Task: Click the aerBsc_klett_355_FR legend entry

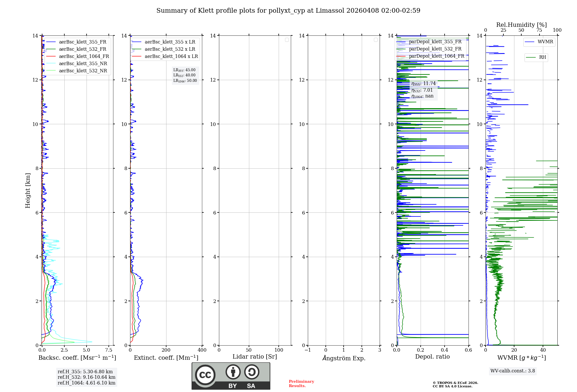Action: click(83, 42)
